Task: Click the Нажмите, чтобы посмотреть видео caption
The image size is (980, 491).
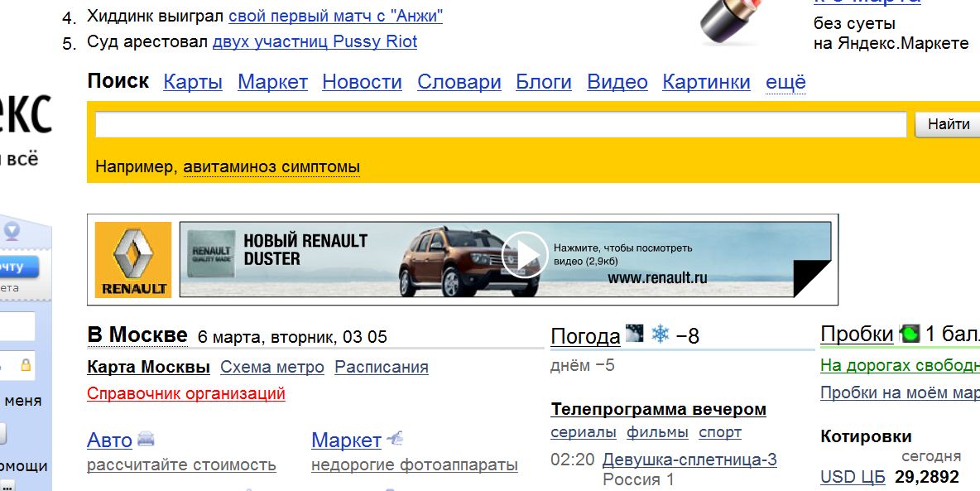Action: tap(623, 254)
